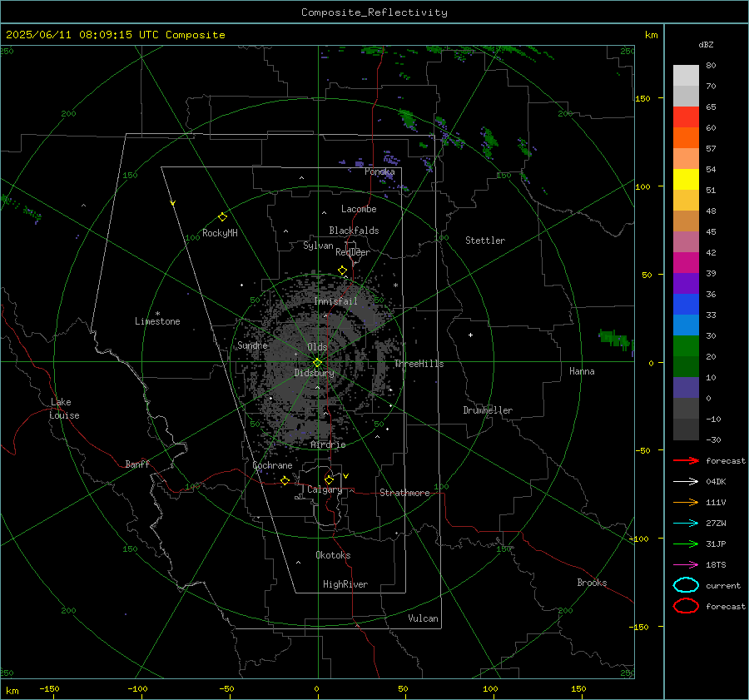The image size is (749, 700).
Task: Click the Lacombe city label
Action: click(359, 209)
